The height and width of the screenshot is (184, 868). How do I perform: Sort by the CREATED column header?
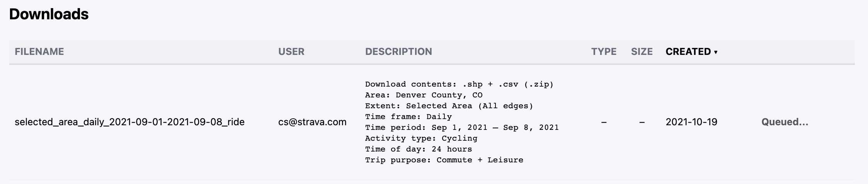[x=688, y=51]
